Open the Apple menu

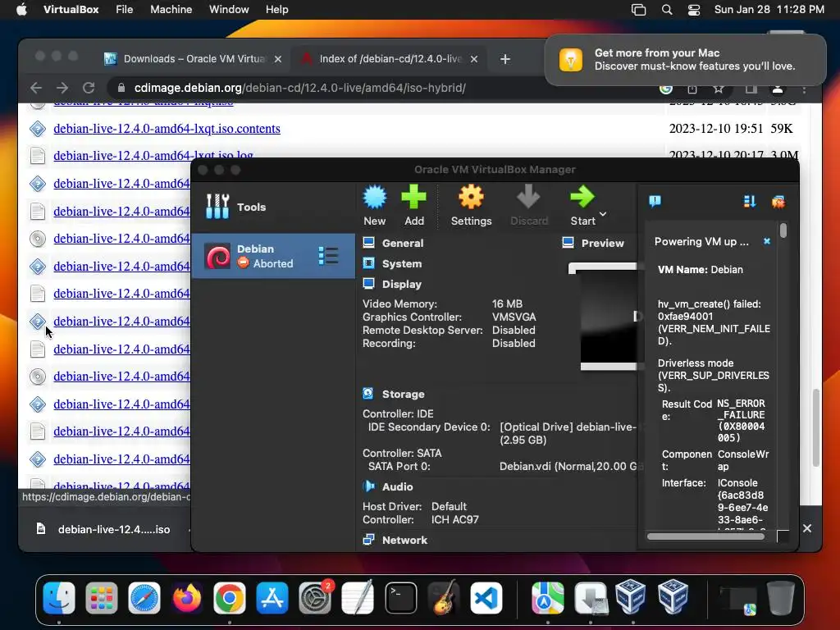21,10
